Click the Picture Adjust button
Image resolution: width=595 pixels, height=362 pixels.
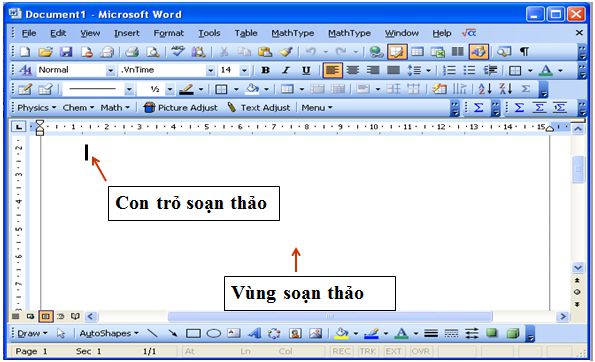point(181,108)
